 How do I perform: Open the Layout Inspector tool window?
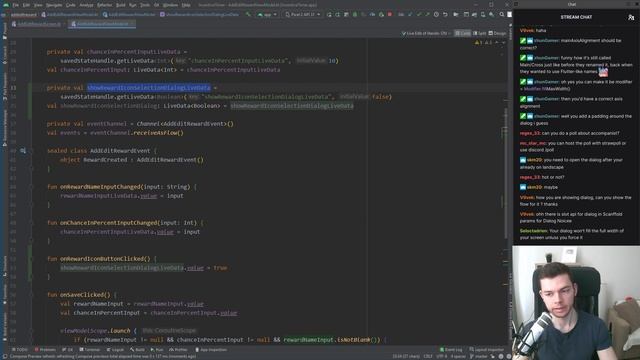click(487, 350)
